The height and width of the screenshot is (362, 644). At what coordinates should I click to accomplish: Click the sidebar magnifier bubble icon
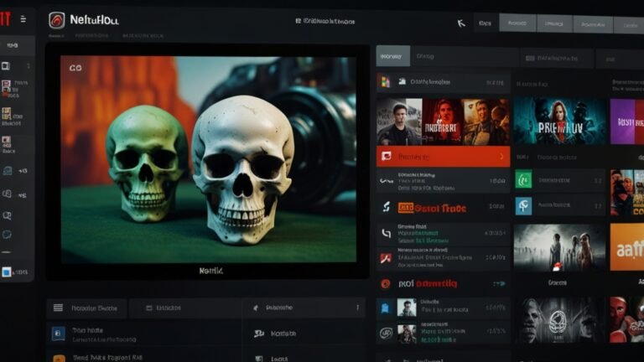click(7, 215)
